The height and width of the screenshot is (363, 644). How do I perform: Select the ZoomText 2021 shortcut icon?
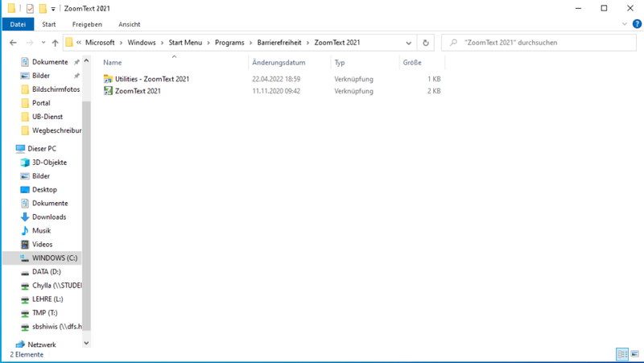click(x=108, y=91)
